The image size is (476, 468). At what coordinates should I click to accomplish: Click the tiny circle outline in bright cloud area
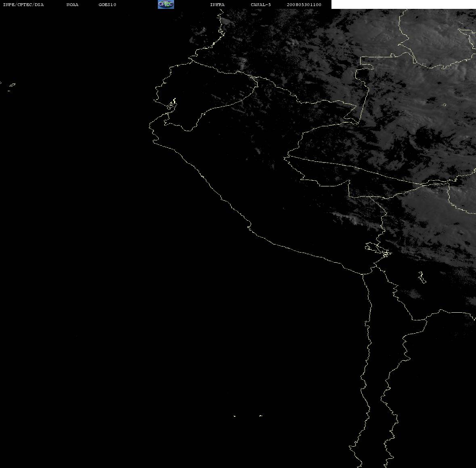coord(445,104)
